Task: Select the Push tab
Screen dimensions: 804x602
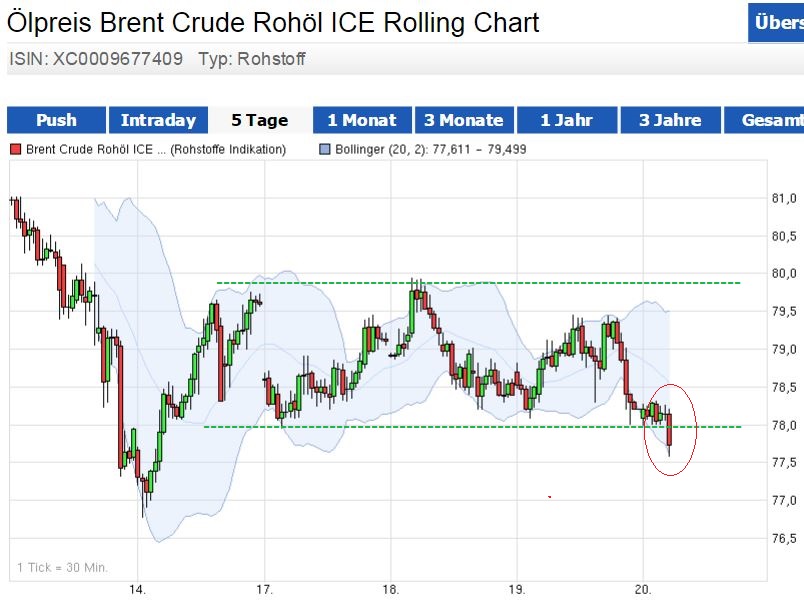Action: [x=56, y=120]
